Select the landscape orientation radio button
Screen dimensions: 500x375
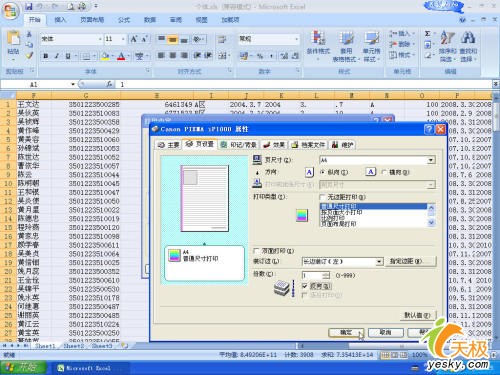pos(384,172)
